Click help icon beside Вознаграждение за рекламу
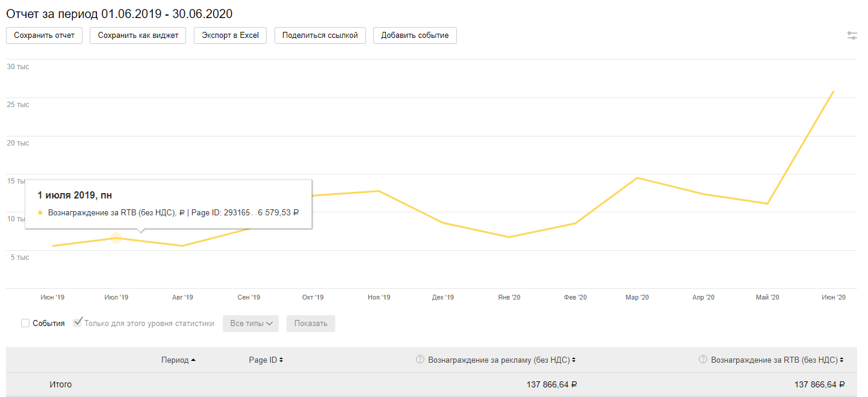Viewport: 868px width, 397px height. point(420,360)
